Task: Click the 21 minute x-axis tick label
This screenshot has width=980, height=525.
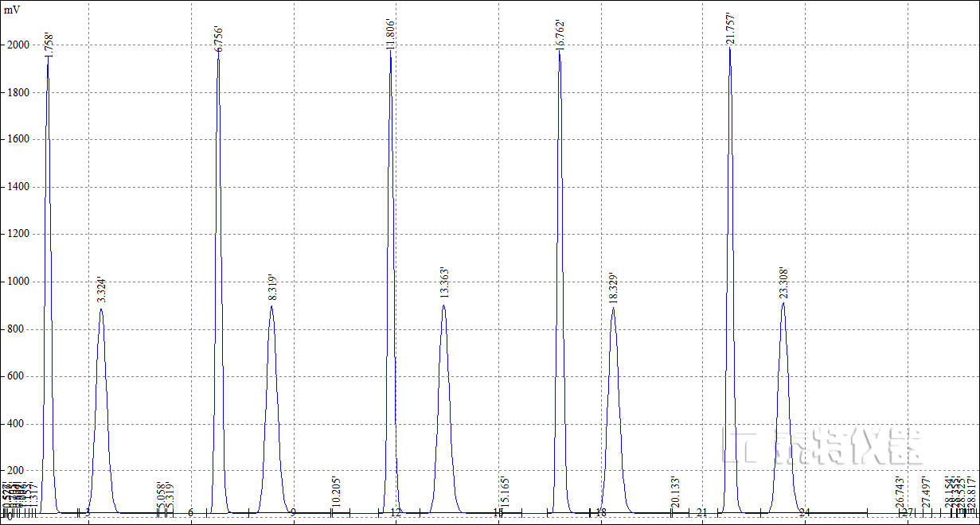Action: click(x=702, y=514)
